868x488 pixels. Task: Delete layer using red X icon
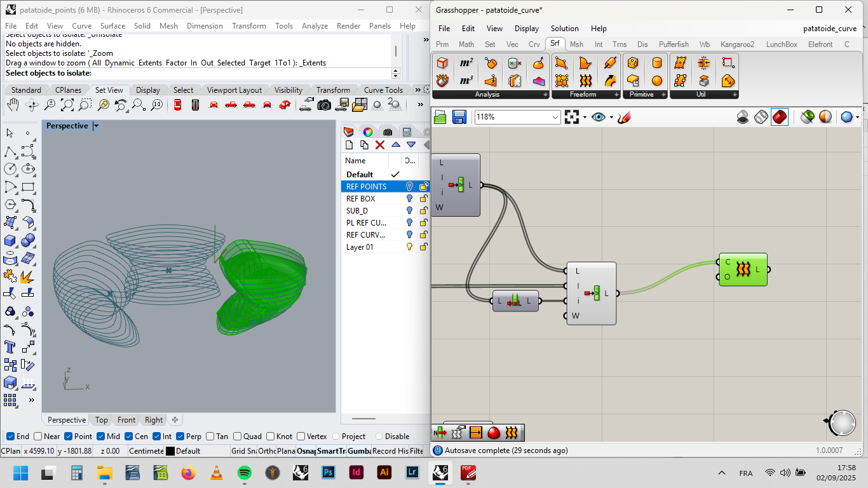click(x=380, y=145)
